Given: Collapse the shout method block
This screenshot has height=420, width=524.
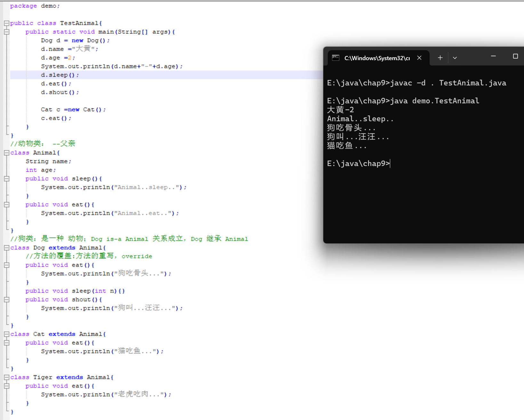Looking at the screenshot, I should 6,299.
